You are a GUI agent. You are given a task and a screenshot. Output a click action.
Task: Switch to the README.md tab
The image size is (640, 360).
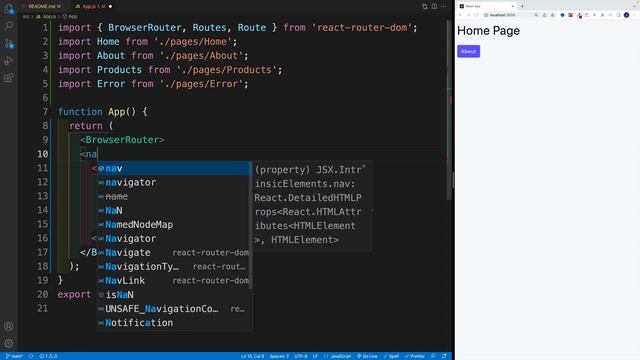pos(44,6)
